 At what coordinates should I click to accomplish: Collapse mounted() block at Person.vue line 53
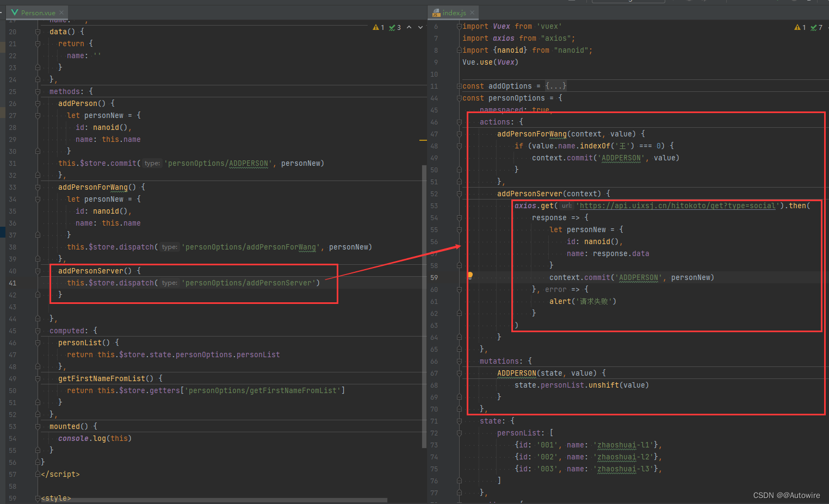point(38,426)
